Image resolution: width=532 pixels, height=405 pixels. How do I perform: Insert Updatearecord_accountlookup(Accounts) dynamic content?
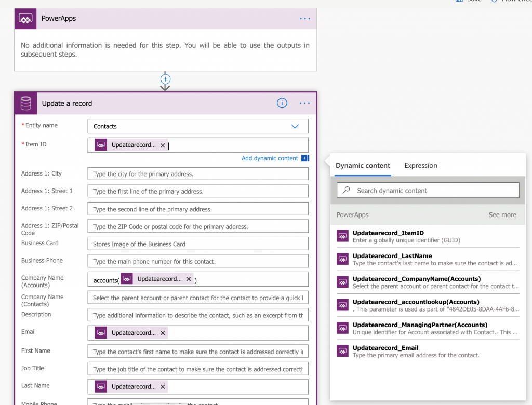[416, 302]
